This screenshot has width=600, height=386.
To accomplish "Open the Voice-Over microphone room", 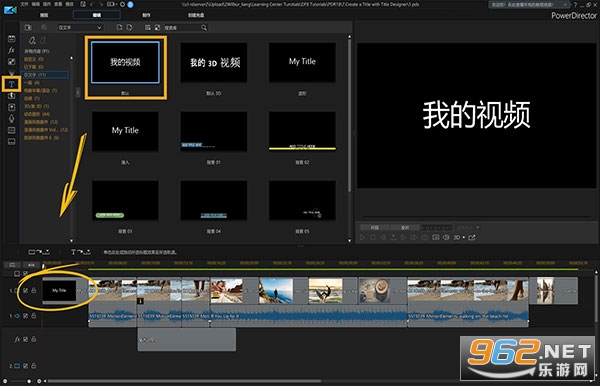I will click(11, 119).
